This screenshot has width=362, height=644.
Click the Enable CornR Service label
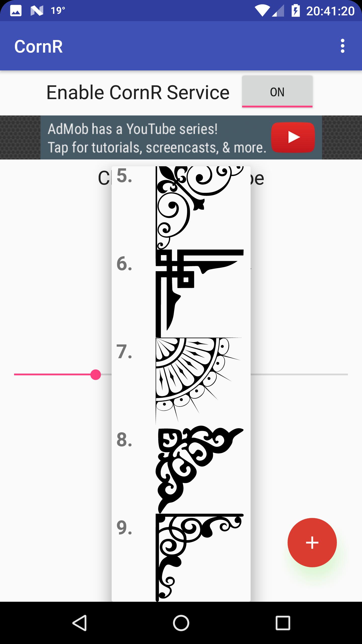[x=138, y=92]
